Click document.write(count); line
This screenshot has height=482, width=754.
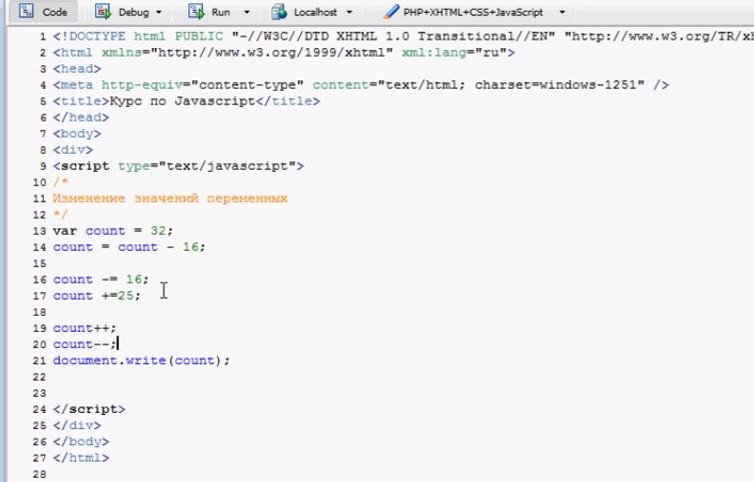pos(142,361)
